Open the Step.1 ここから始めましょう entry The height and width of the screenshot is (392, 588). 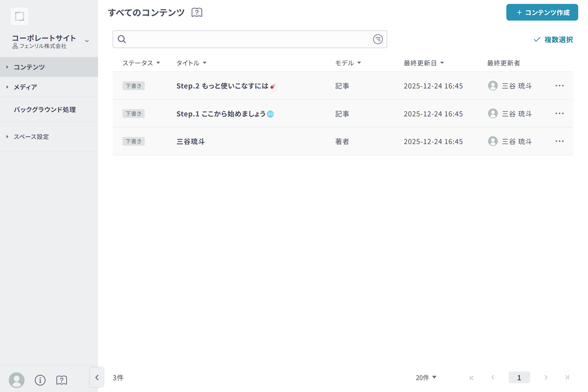(221, 114)
